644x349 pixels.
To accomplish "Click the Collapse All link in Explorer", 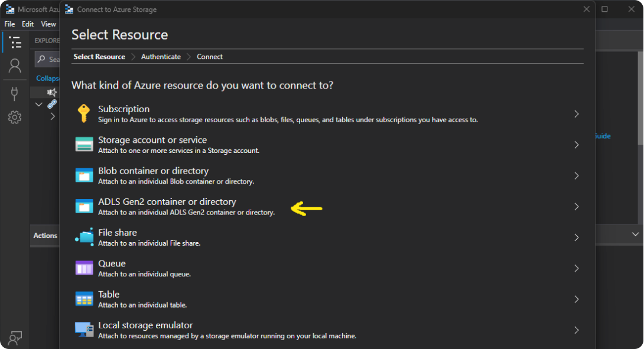I will (x=47, y=78).
